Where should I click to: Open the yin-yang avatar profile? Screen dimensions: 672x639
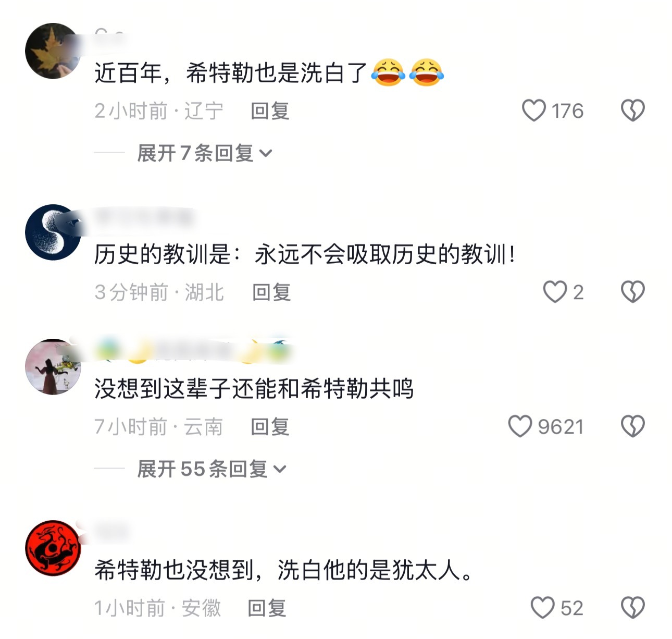click(x=53, y=232)
